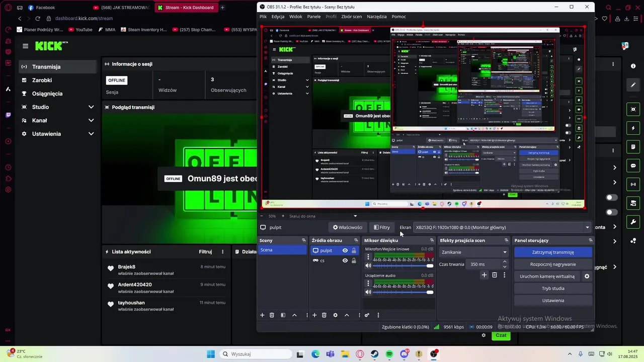This screenshot has width=644, height=362.
Task: Open Urządzenie audio options dots
Action: (x=368, y=284)
